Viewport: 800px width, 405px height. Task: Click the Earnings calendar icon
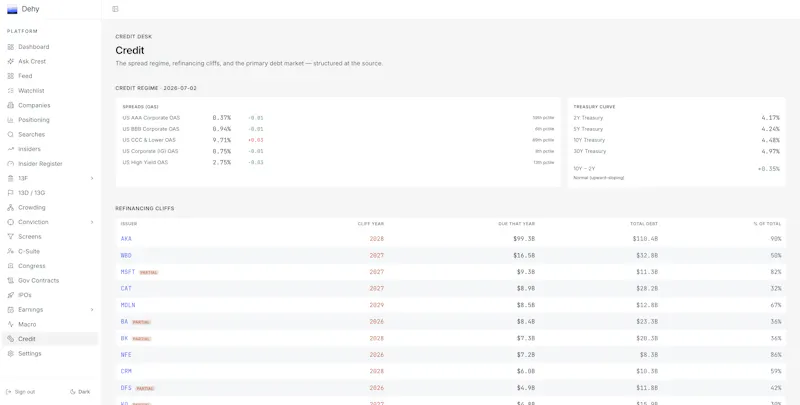pyautogui.click(x=10, y=310)
